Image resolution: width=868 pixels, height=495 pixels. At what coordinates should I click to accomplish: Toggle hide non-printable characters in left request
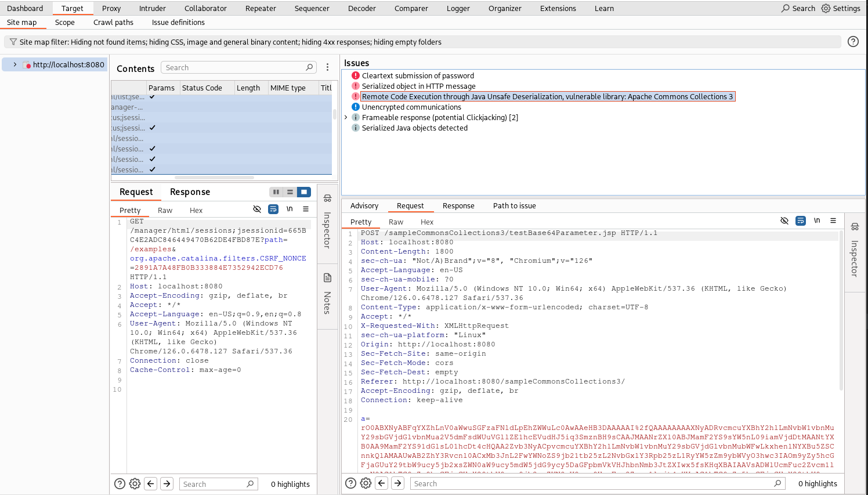tap(257, 209)
